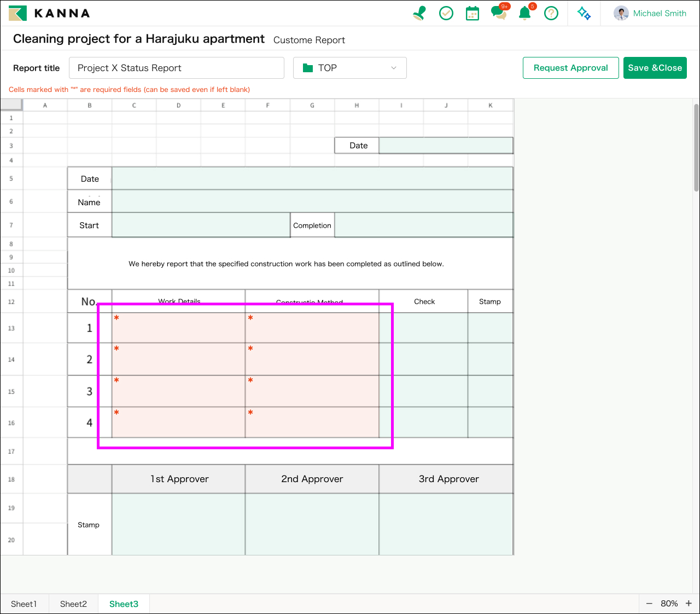Open the help question mark icon

tap(551, 13)
